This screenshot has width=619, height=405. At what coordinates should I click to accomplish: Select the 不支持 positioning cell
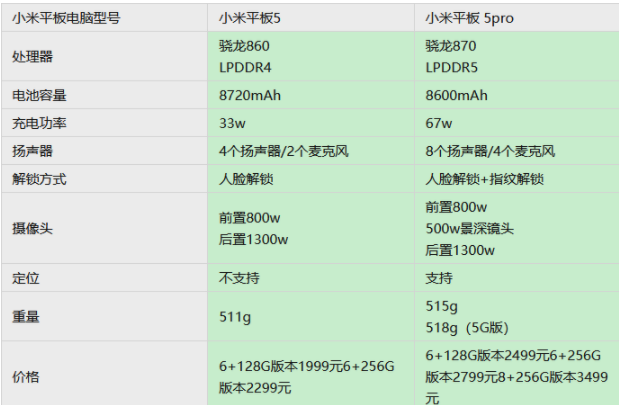coord(238,278)
